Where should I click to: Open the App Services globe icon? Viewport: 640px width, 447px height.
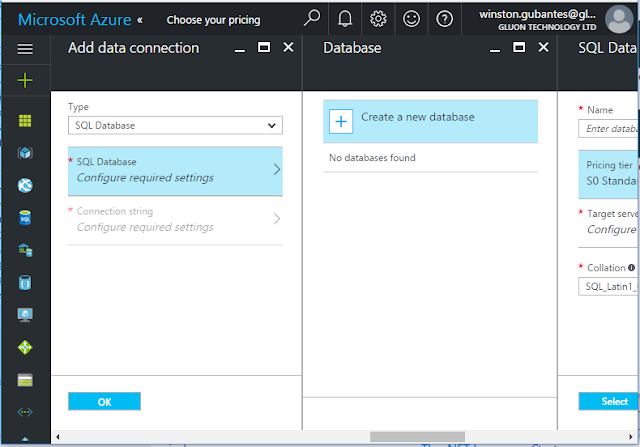point(25,185)
